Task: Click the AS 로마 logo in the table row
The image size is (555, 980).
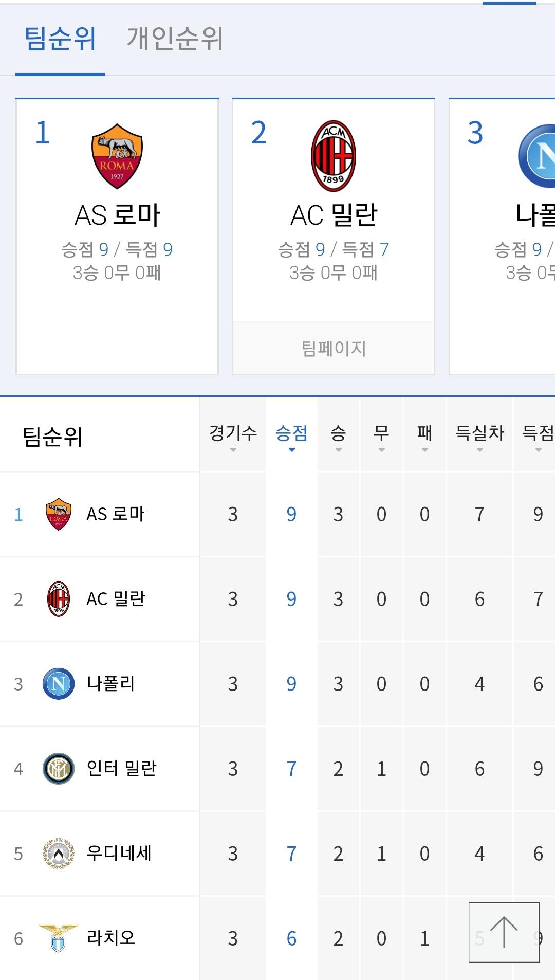Action: click(59, 514)
